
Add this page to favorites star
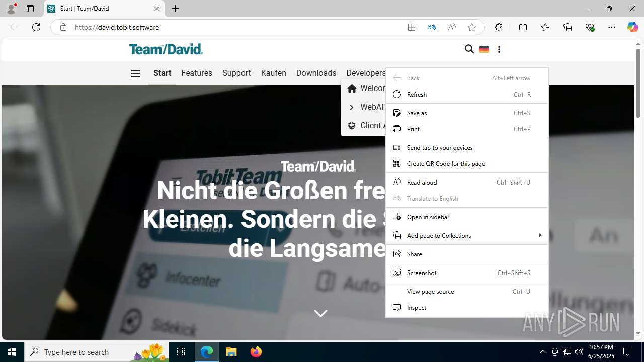pos(472,27)
